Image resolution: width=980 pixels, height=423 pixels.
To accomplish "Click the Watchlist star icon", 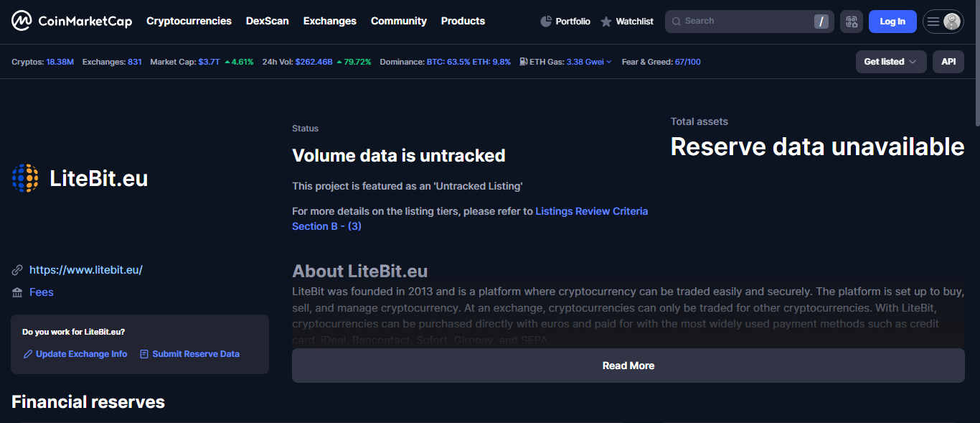I will click(x=606, y=22).
